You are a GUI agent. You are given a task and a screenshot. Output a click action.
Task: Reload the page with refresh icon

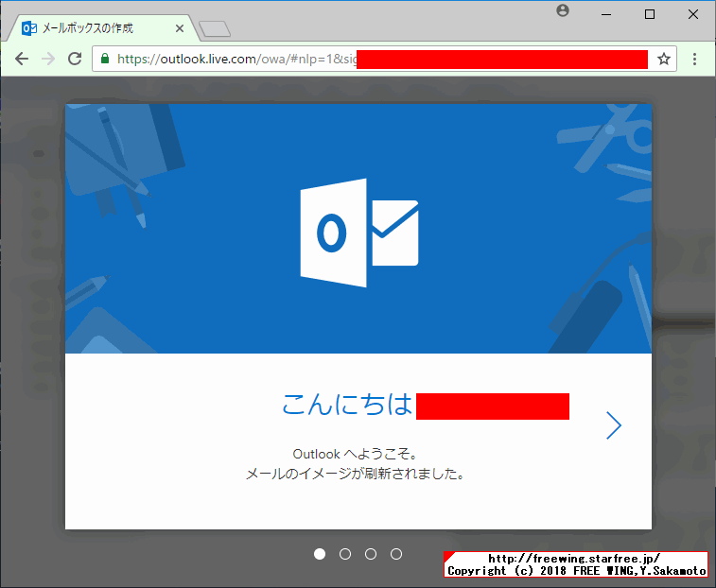75,59
